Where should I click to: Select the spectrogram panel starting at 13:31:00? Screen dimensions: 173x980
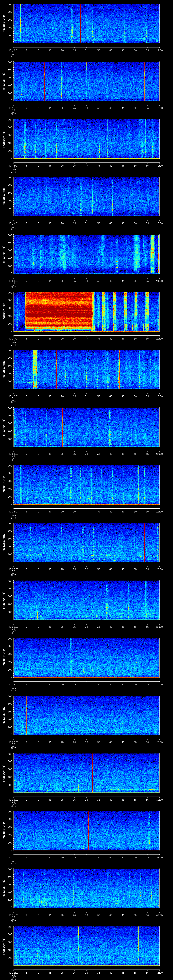pos(86,888)
